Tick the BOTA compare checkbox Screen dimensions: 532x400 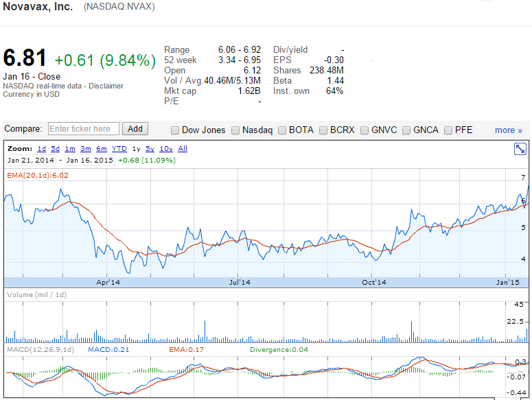[282, 130]
